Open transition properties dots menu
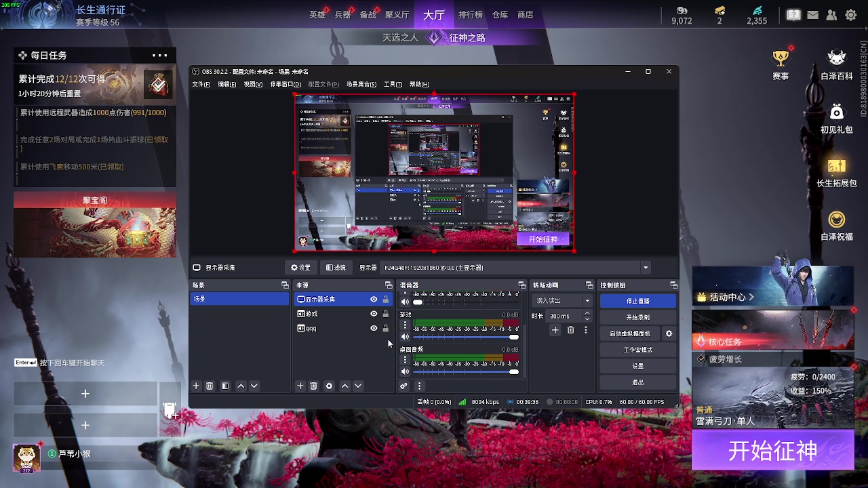This screenshot has width=868, height=488. pos(586,330)
